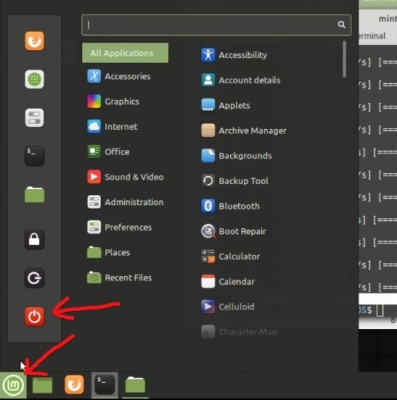Screen dimensions: 397x400
Task: Open Software Manager green grid icon
Action: coord(34,79)
